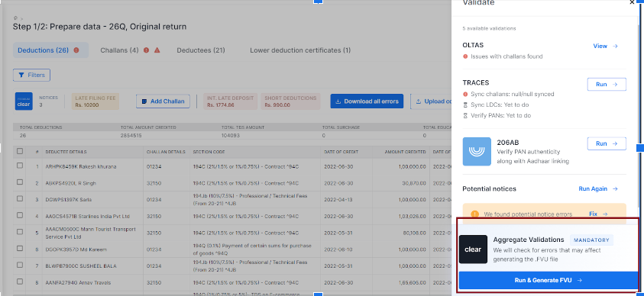Check the box for Sarla row

[20, 198]
